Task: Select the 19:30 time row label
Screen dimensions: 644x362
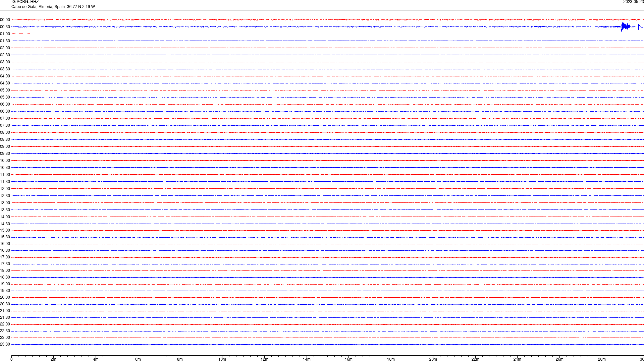Action: [5, 291]
